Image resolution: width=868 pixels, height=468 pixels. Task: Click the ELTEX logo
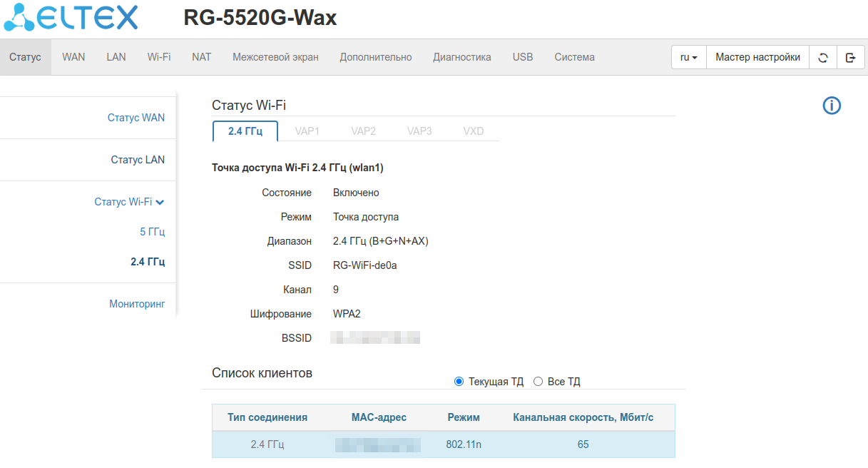pyautogui.click(x=71, y=18)
